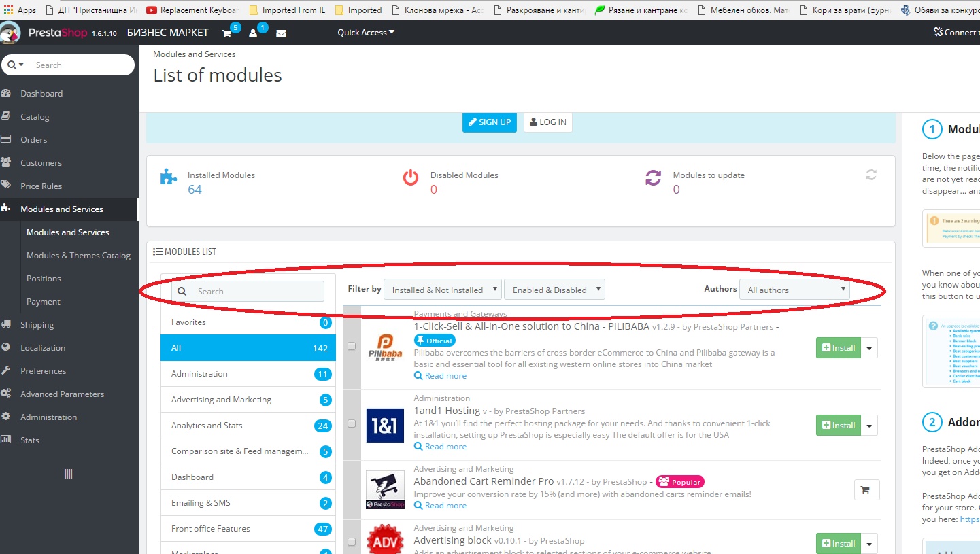Click the LOG IN button
Image resolution: width=980 pixels, height=554 pixels.
[547, 122]
